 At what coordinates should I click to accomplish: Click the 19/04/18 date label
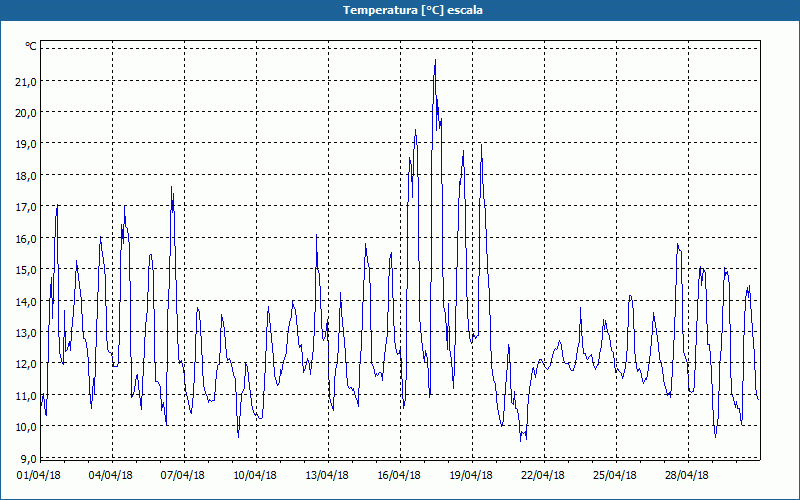coord(471,476)
